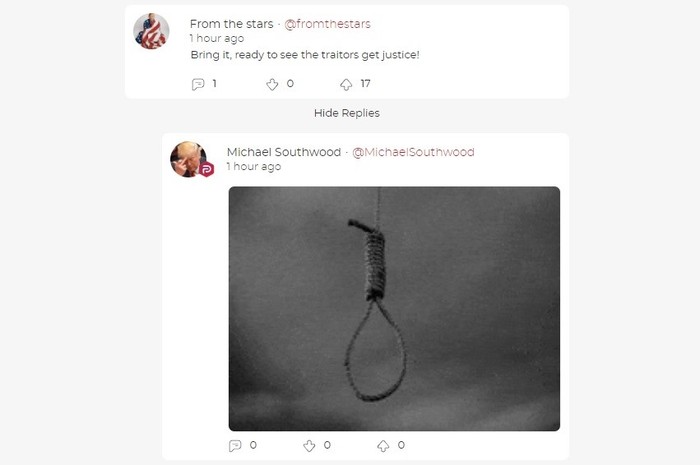Upvote the From the stars post
Viewport: 700px width, 465px height.
(346, 84)
